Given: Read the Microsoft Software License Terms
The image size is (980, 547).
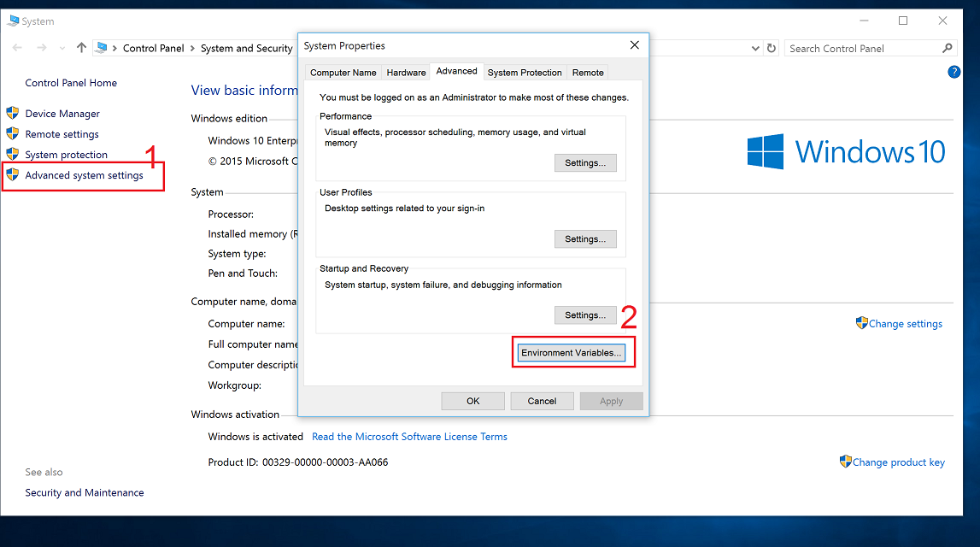Looking at the screenshot, I should coord(409,437).
